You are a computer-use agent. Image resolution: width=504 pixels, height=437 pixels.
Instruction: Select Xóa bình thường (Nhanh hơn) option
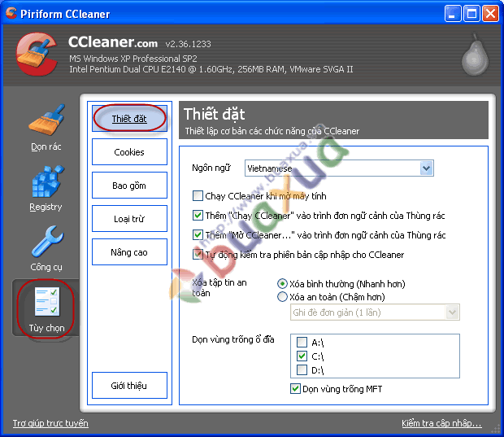pos(282,284)
